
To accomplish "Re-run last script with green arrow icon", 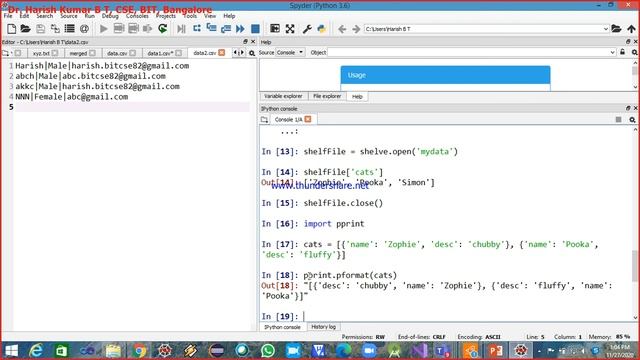I will pos(162,29).
